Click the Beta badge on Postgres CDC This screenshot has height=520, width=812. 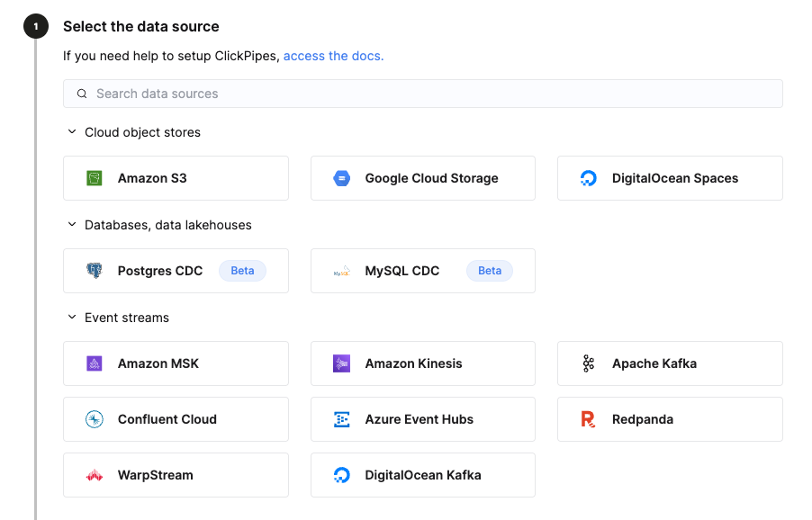241,270
